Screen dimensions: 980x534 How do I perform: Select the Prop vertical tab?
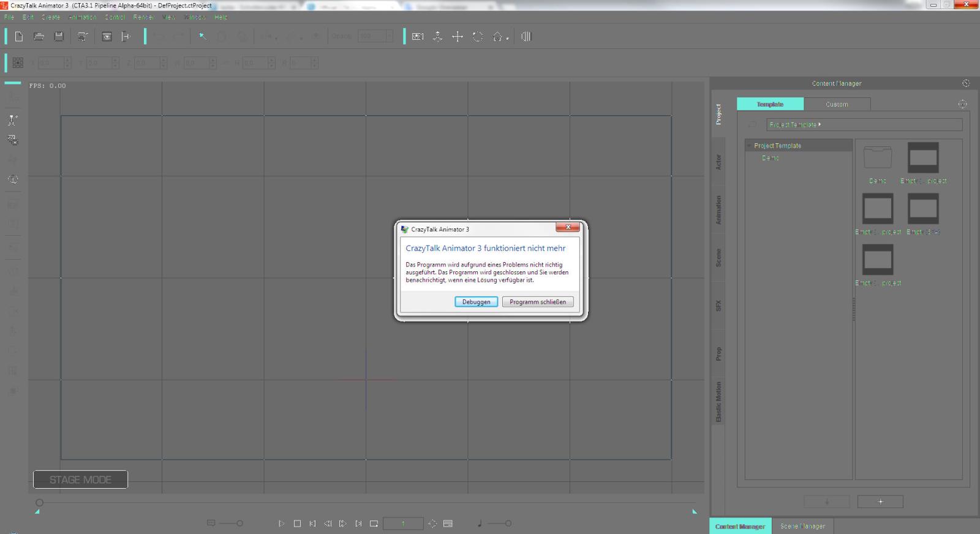718,353
